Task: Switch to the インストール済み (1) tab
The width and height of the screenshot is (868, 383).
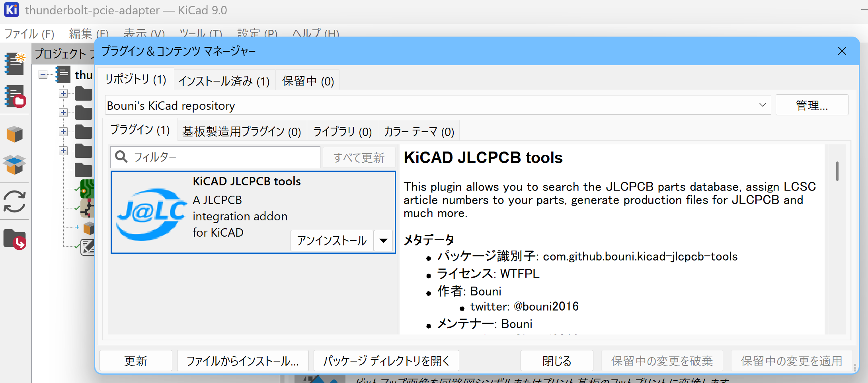Action: pos(224,81)
